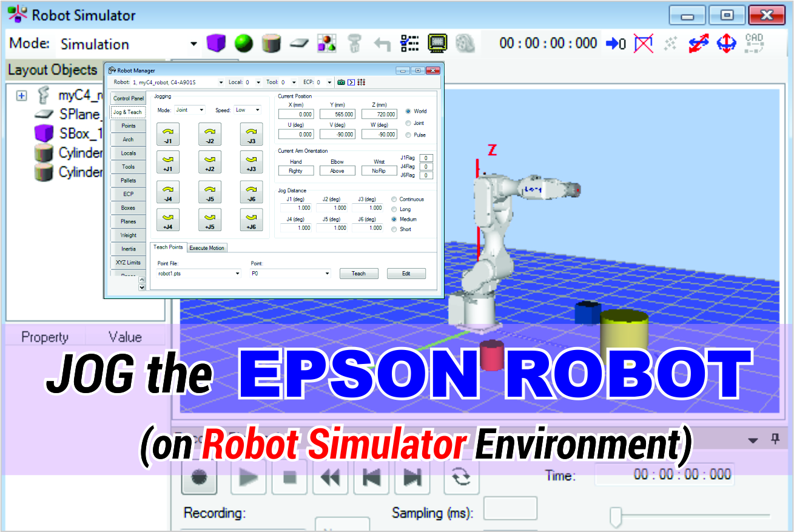The width and height of the screenshot is (794, 532).
Task: Open the simulator display monitor tool
Action: coord(438,42)
